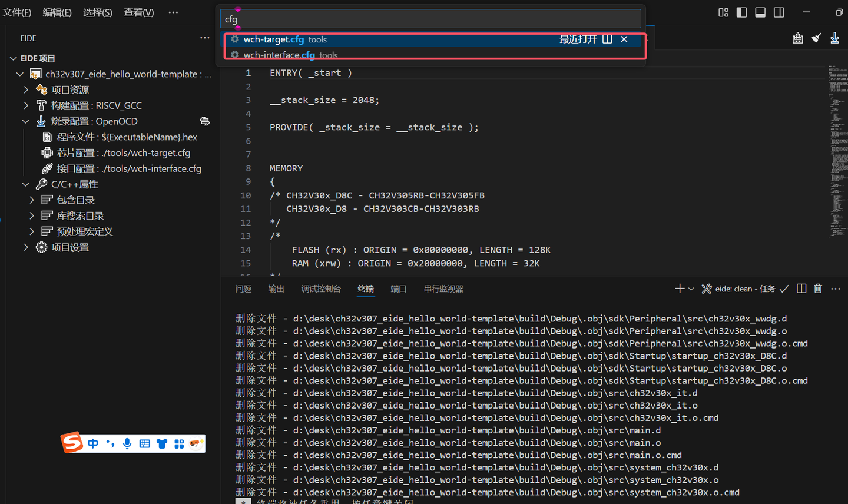
Task: Open the 查看(V) menu
Action: coord(138,12)
